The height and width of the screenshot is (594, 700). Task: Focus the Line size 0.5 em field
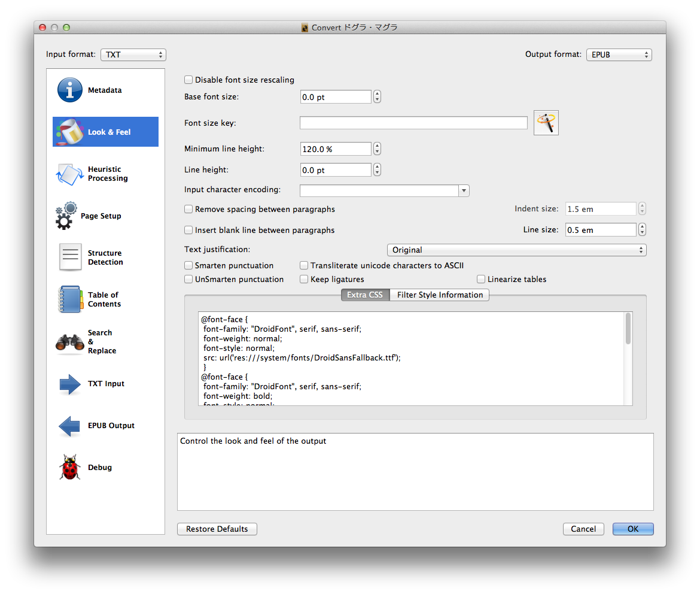click(x=601, y=230)
